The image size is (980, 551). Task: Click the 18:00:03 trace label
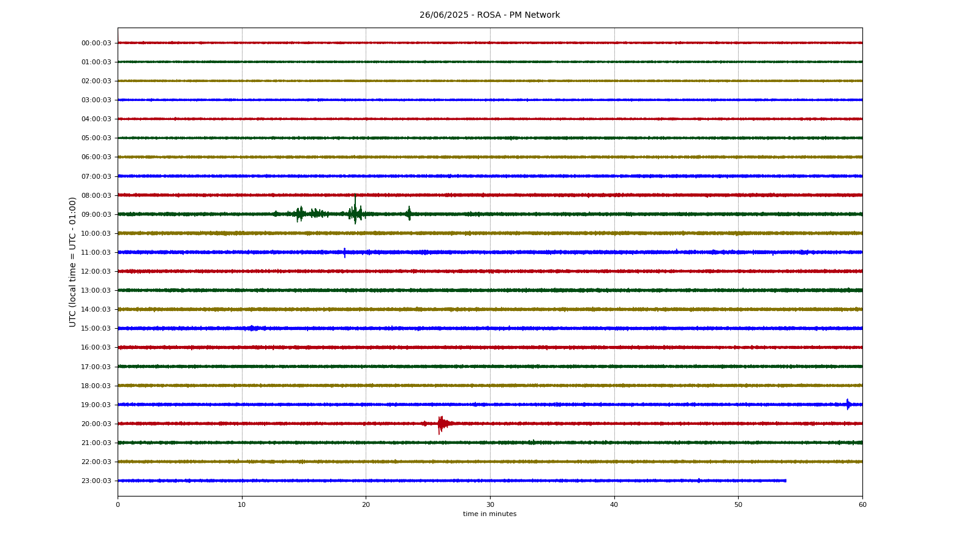(x=96, y=386)
